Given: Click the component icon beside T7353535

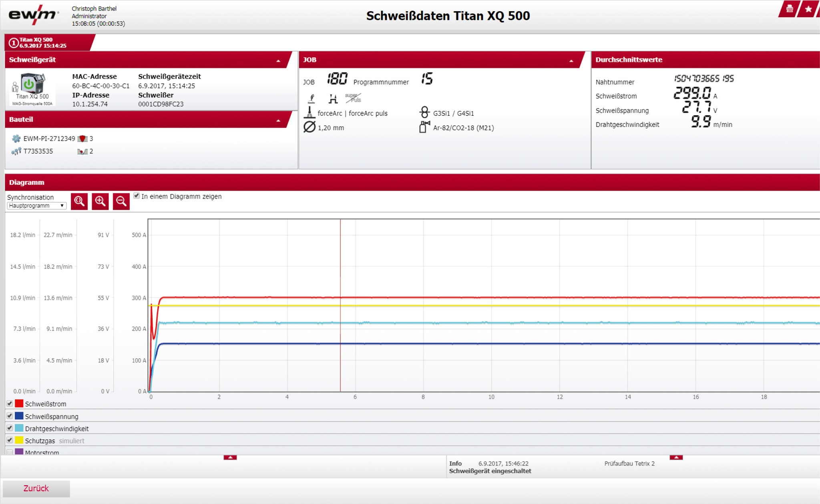Looking at the screenshot, I should 16,151.
